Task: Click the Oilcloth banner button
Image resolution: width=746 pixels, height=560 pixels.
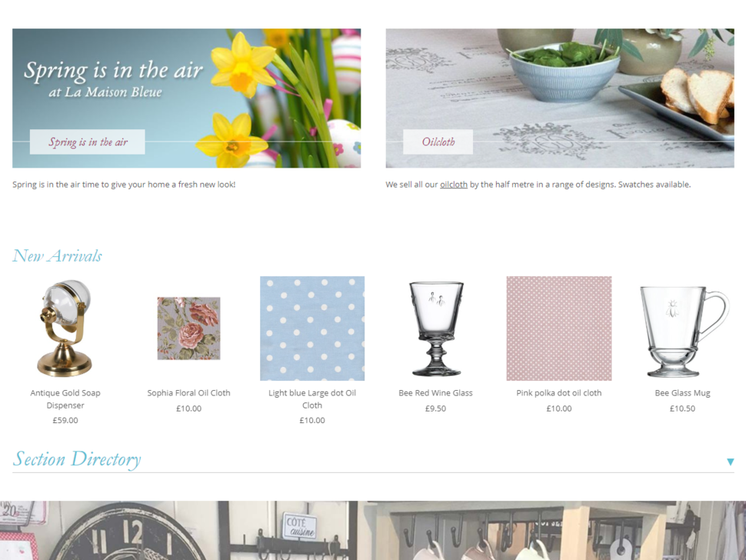Action: point(438,142)
